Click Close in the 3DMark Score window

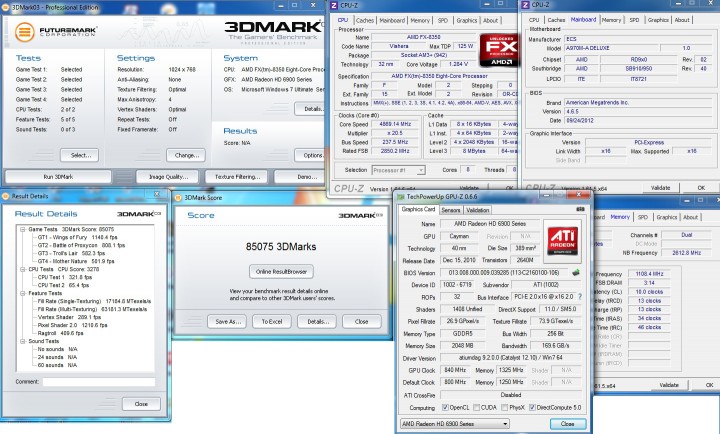[x=362, y=321]
